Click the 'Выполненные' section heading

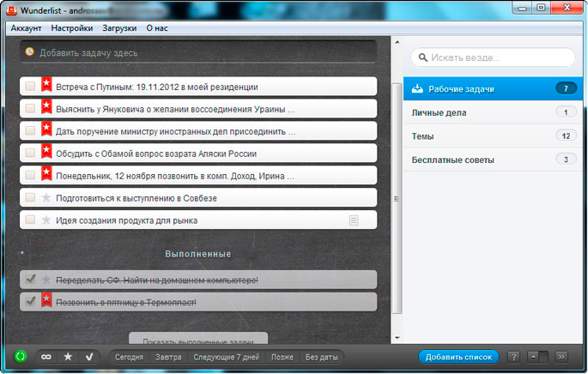coord(198,254)
